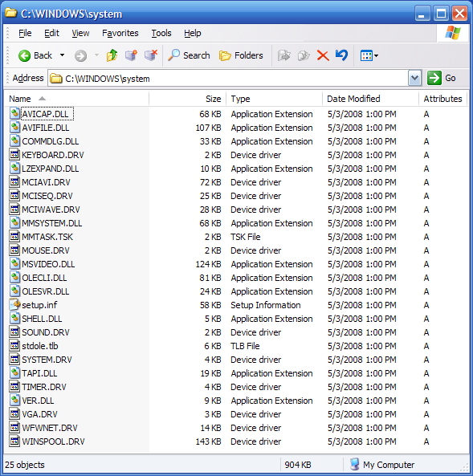The height and width of the screenshot is (476, 473).
Task: Select the setup.inf file icon
Action: point(14,304)
